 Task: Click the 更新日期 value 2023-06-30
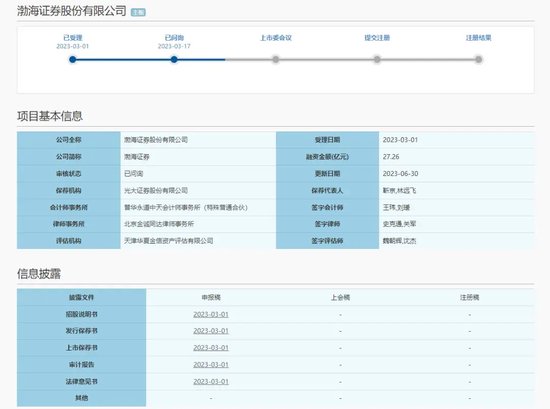(400, 173)
